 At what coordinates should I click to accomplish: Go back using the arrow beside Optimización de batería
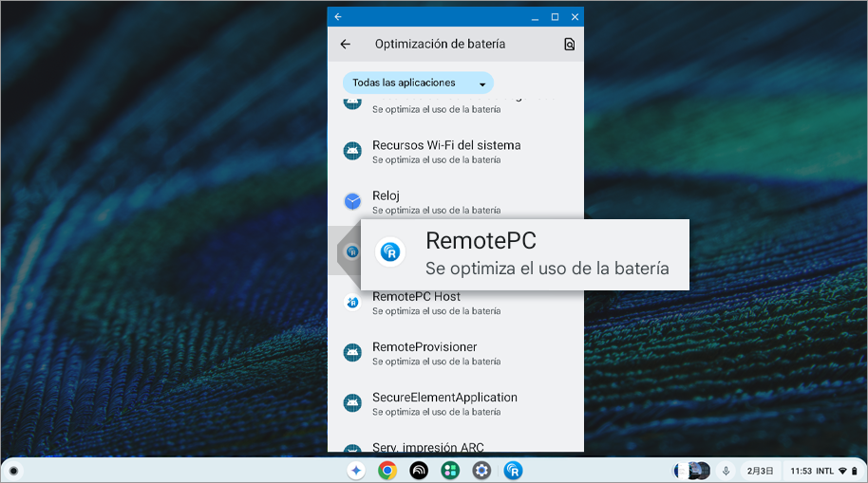point(346,45)
